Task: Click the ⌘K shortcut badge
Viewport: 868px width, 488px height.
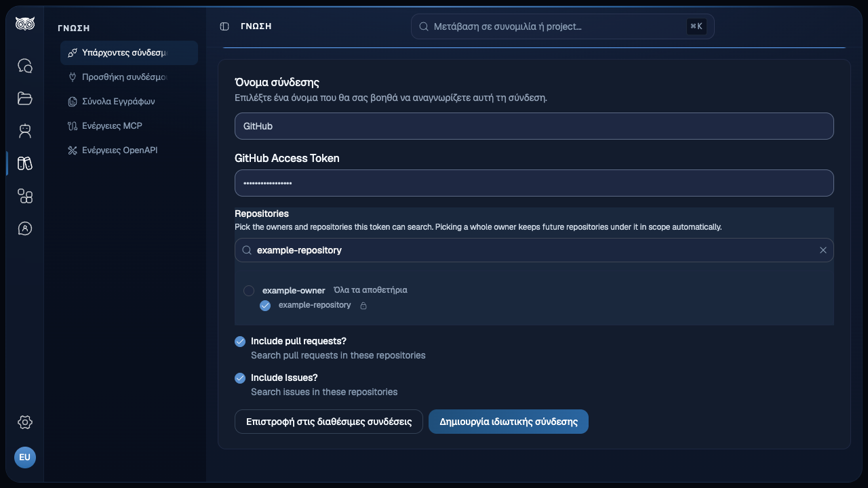Action: [696, 26]
